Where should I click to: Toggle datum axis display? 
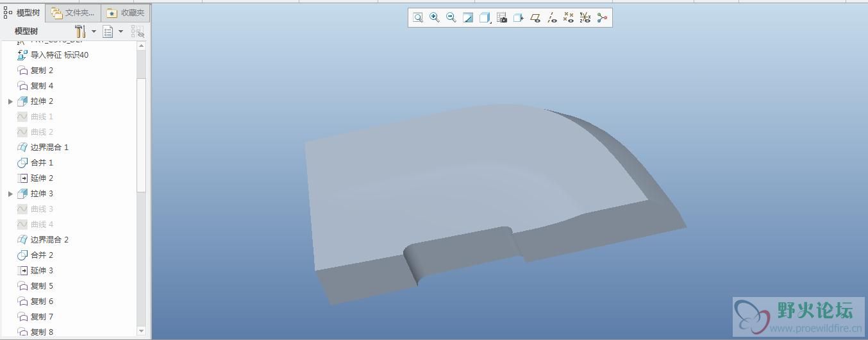tap(552, 18)
